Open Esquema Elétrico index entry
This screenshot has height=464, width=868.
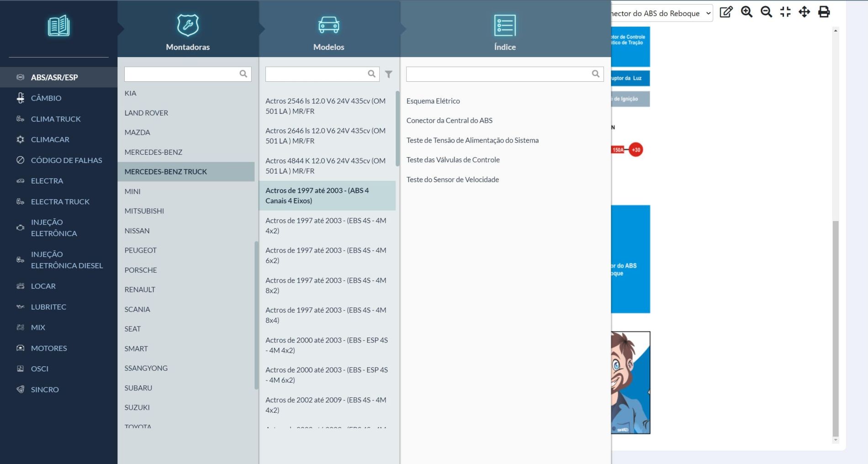point(433,101)
